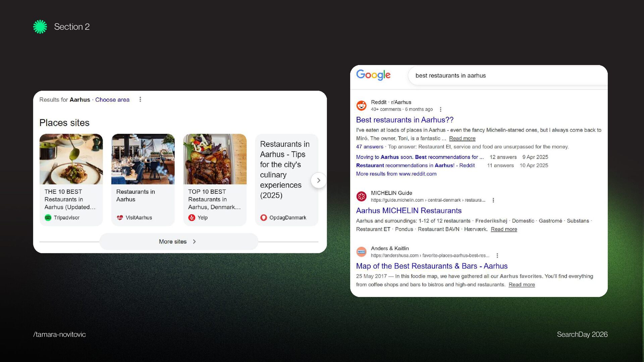Open 'Best restaurants in Aarhus??' result
The height and width of the screenshot is (362, 644).
(x=405, y=120)
